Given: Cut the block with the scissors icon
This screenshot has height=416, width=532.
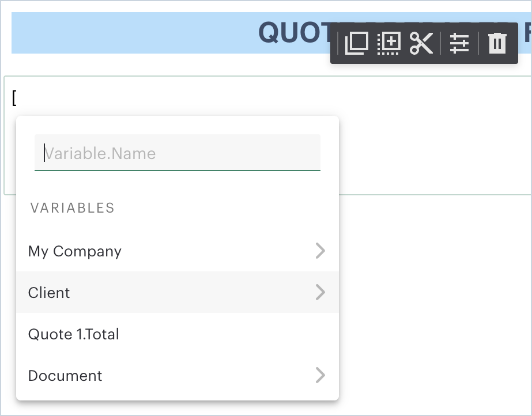Looking at the screenshot, I should point(421,44).
